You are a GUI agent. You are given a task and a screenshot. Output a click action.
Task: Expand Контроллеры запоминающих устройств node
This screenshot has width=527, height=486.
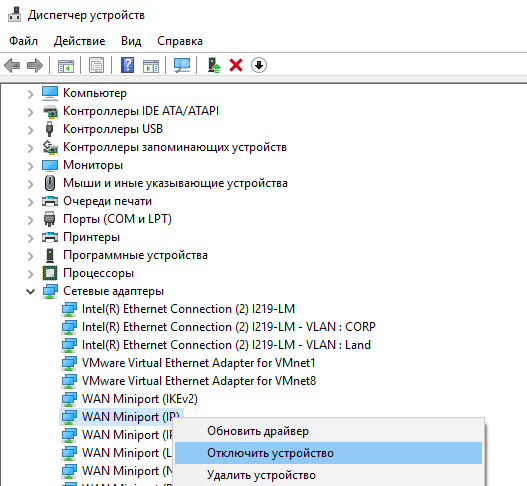(30, 148)
